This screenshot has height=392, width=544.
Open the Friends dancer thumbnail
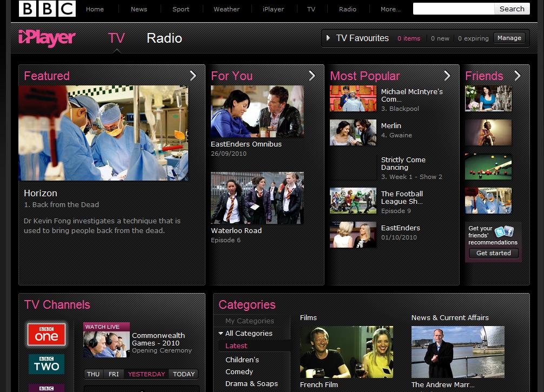(x=488, y=132)
